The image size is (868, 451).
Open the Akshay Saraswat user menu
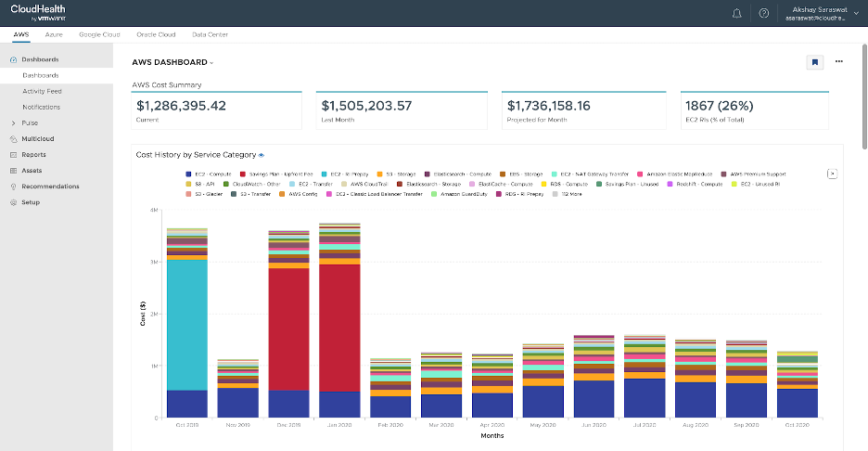point(822,13)
